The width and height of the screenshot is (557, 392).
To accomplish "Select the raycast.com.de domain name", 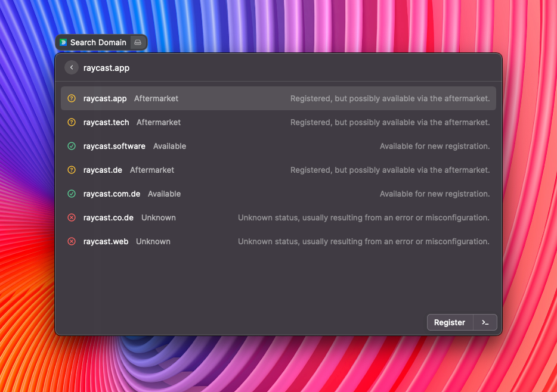I will click(x=112, y=194).
